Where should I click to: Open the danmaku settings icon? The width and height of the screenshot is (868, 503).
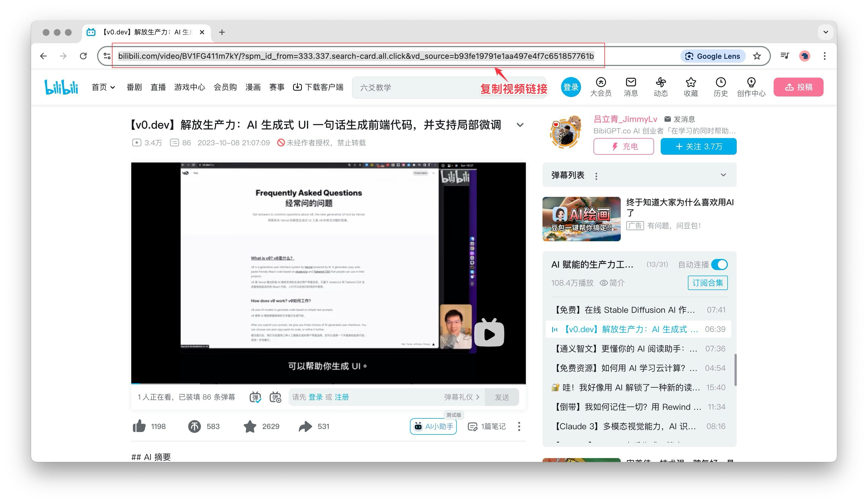coord(275,397)
